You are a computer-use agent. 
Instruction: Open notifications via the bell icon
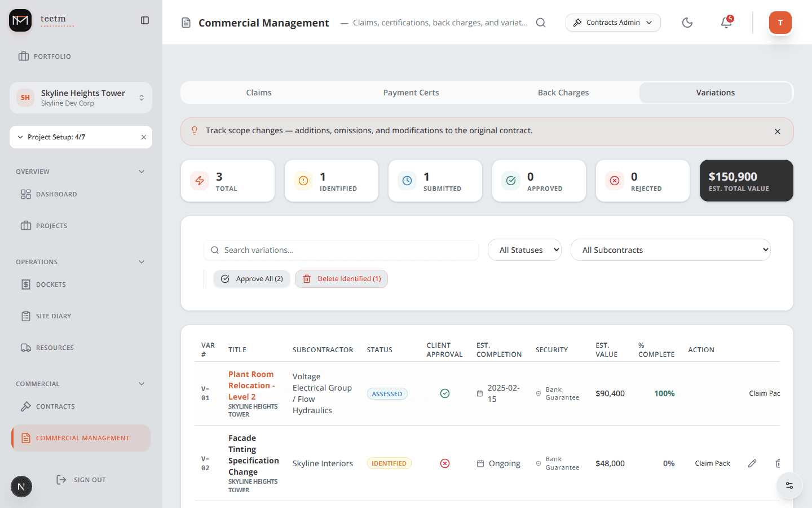coord(726,23)
